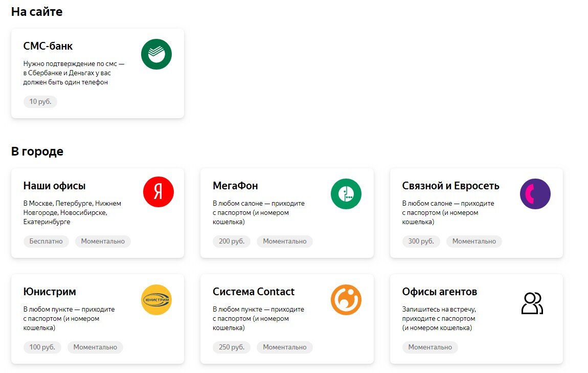Image resolution: width=588 pixels, height=373 pixels.
Task: Click the Бесплатно tag
Action: pos(46,242)
